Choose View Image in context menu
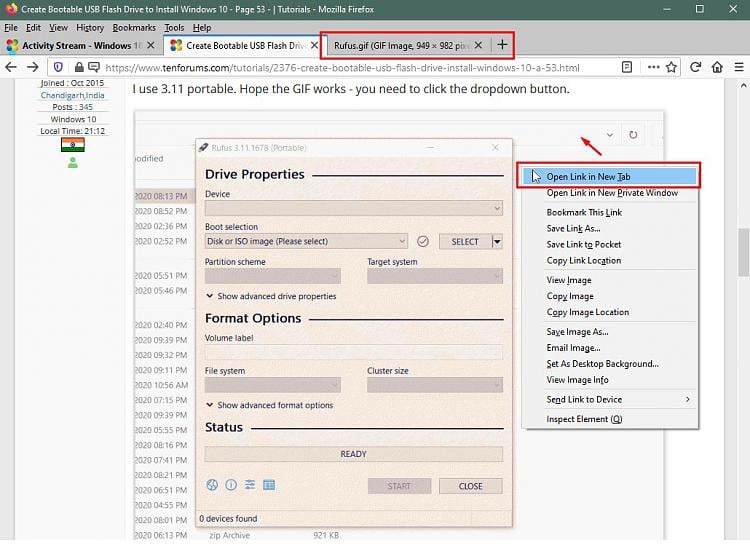The image size is (750, 556). point(610,280)
